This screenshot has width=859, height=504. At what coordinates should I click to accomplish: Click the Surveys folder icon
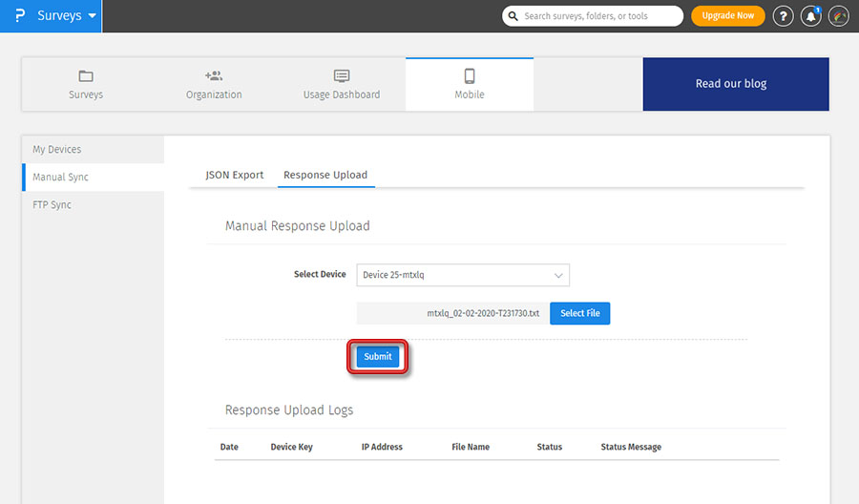pyautogui.click(x=86, y=76)
